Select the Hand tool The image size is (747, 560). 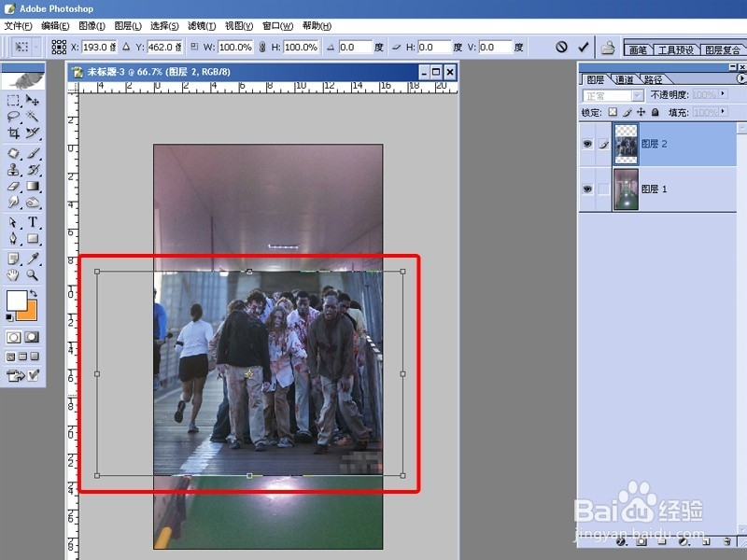13,274
